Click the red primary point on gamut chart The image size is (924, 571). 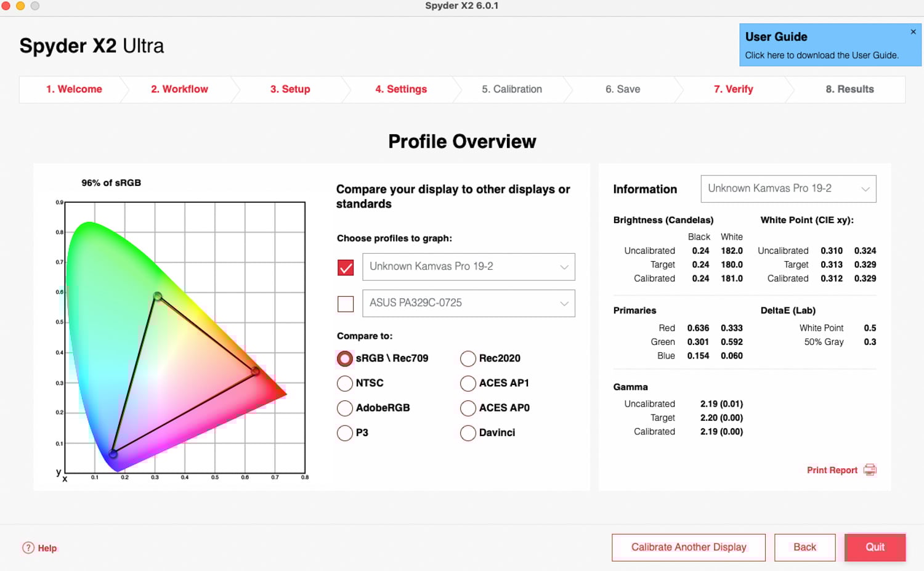[256, 371]
